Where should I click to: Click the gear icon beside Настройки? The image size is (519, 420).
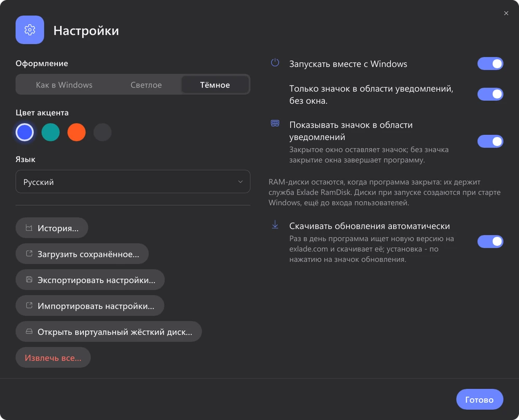click(x=30, y=30)
